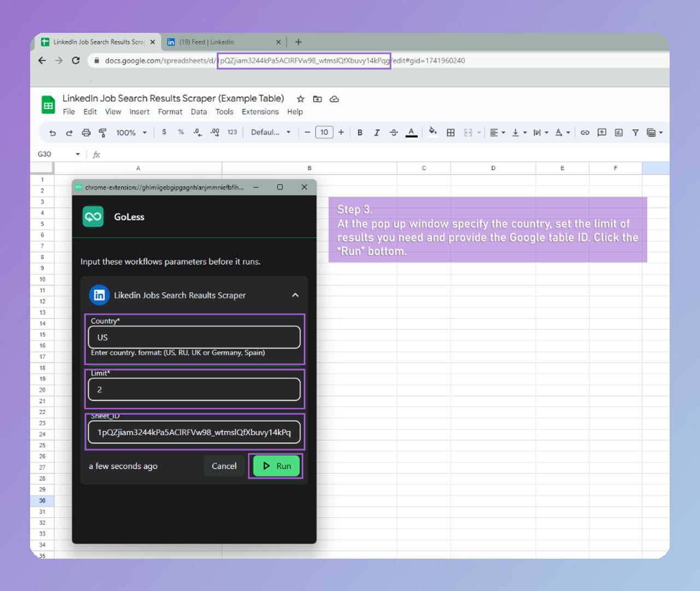Click the Insert link icon
The width and height of the screenshot is (700, 591).
click(585, 132)
